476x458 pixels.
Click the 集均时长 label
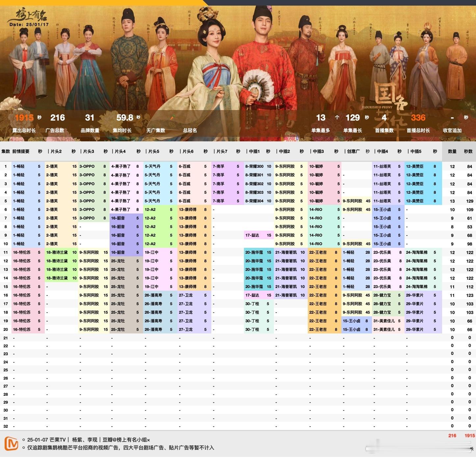122,130
